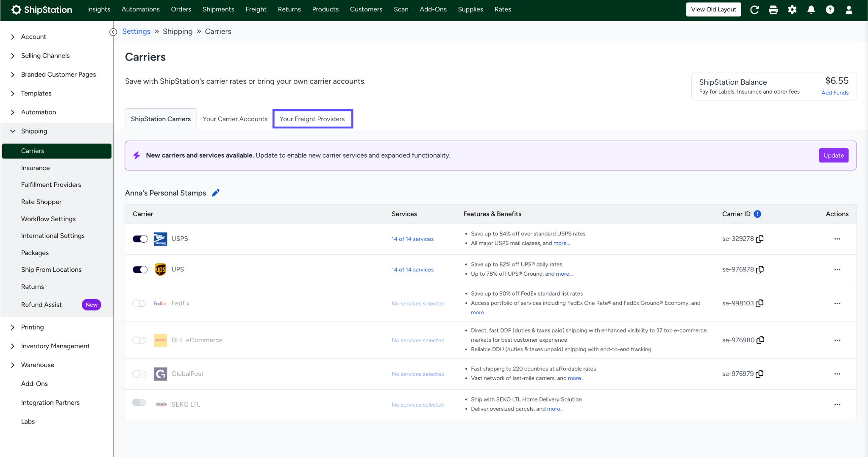Image resolution: width=868 pixels, height=457 pixels.
Task: Copy DHL eCommerce carrier ID se-976980
Action: pyautogui.click(x=760, y=340)
